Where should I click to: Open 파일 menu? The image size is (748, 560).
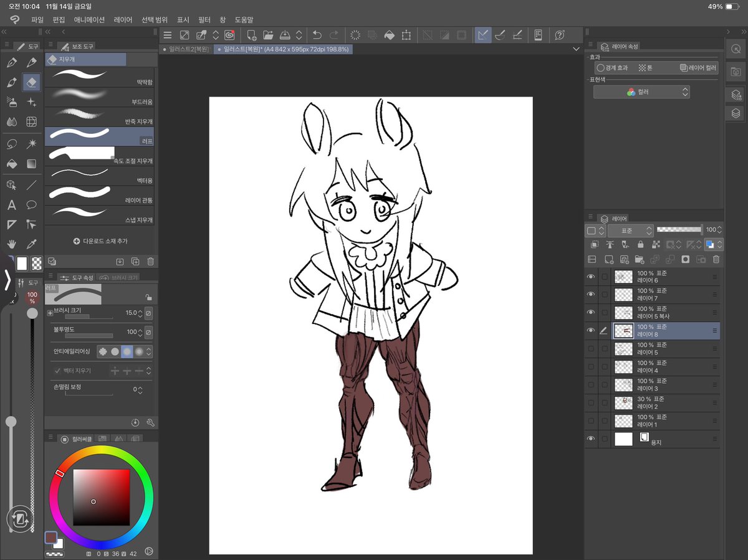[38, 20]
